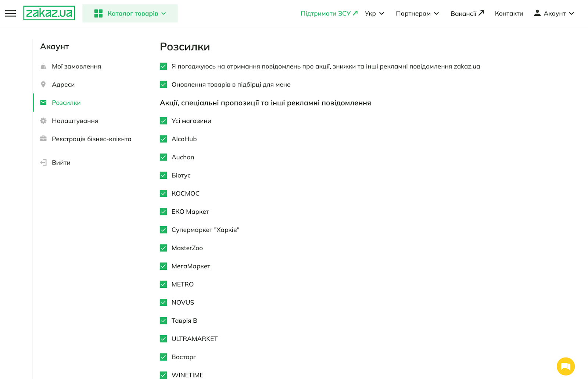
Task: Click the gear icon for Налаштування
Action: pos(43,121)
